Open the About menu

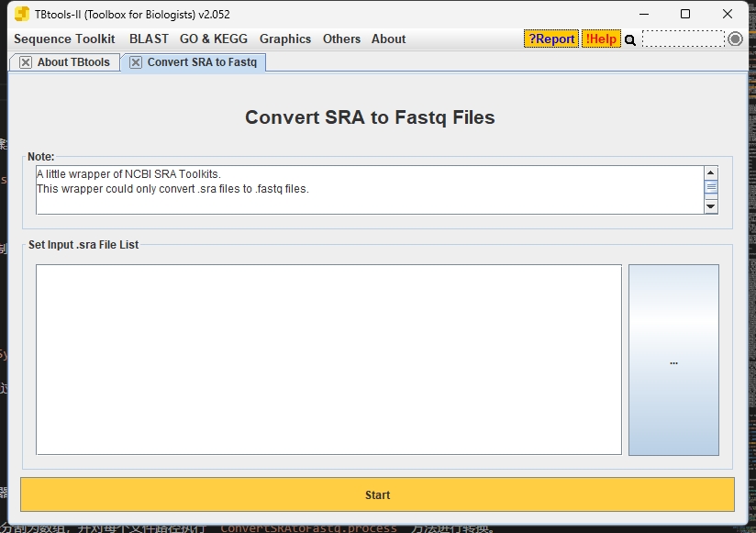tap(388, 39)
